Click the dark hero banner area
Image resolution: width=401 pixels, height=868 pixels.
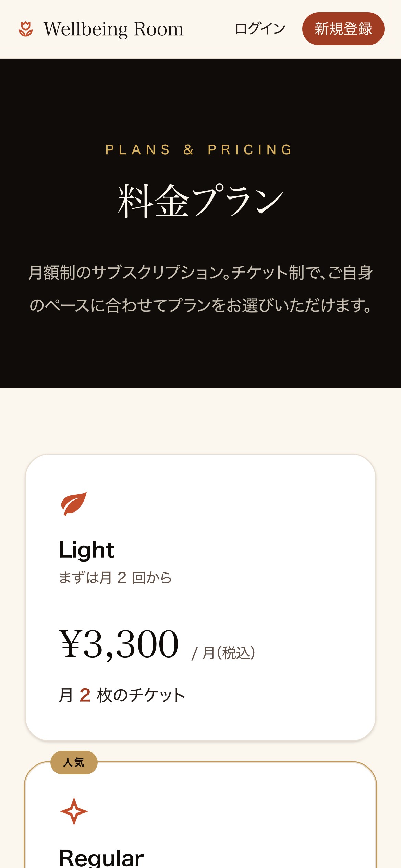[x=200, y=223]
